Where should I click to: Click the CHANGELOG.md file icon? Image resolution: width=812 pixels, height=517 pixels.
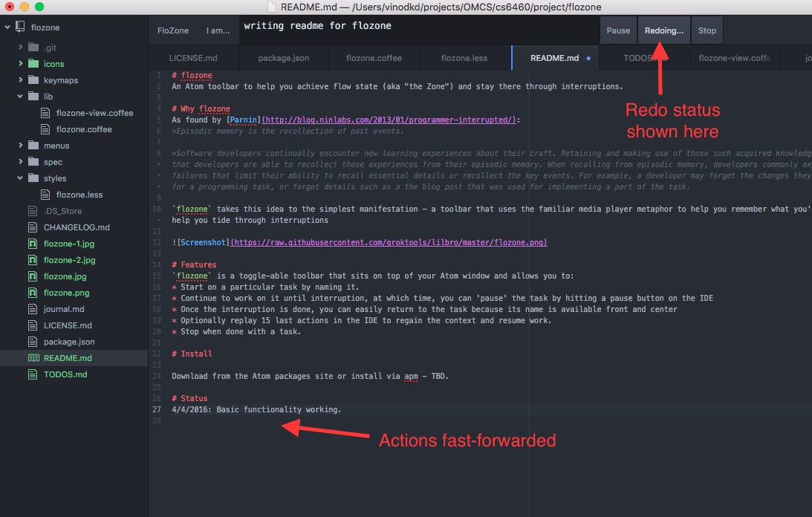[33, 227]
